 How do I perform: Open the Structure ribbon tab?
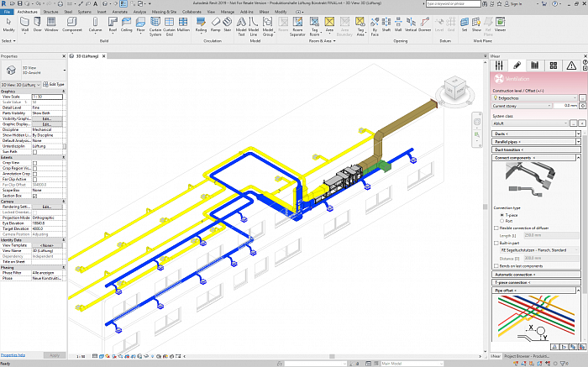coord(50,12)
